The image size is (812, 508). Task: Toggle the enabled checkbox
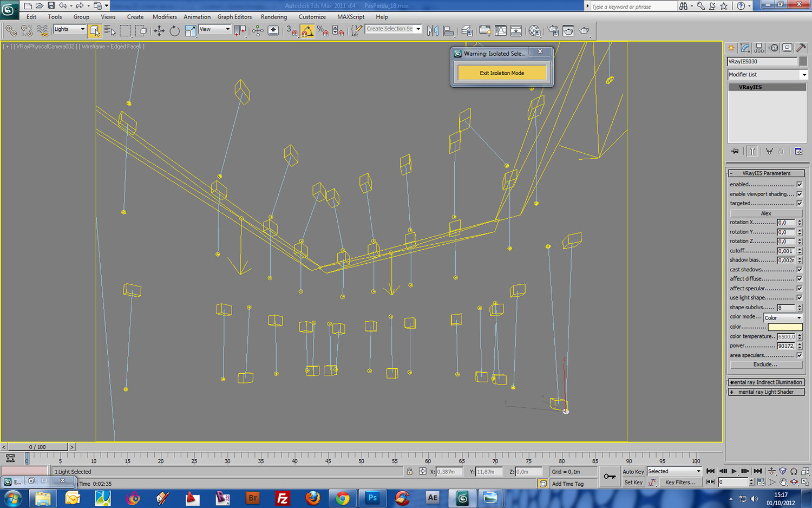point(800,185)
